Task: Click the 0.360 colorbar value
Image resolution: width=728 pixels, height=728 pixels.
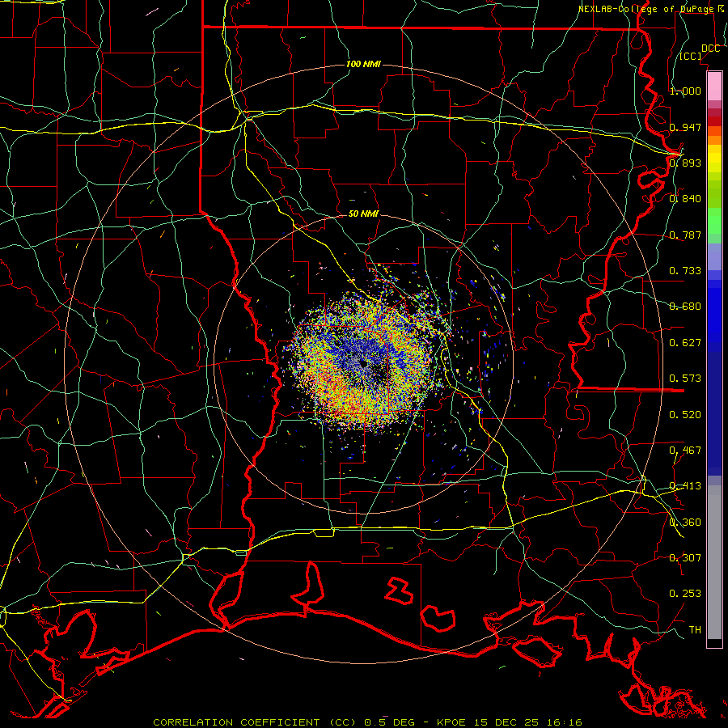Action: [x=685, y=523]
